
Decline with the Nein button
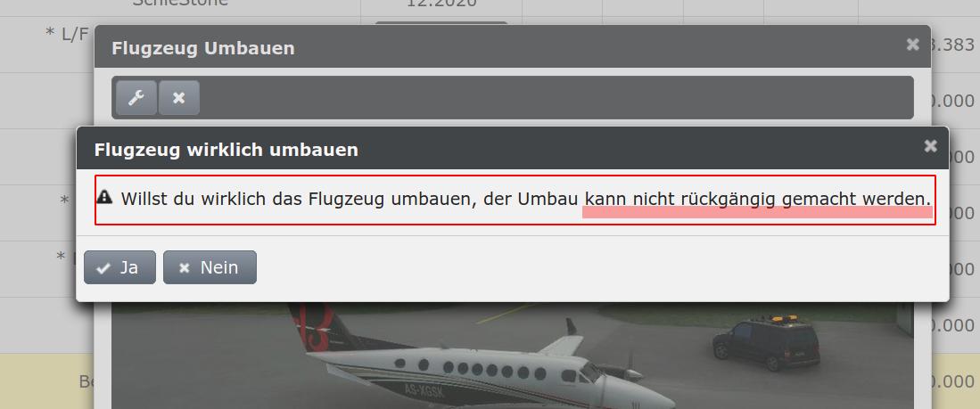click(210, 267)
